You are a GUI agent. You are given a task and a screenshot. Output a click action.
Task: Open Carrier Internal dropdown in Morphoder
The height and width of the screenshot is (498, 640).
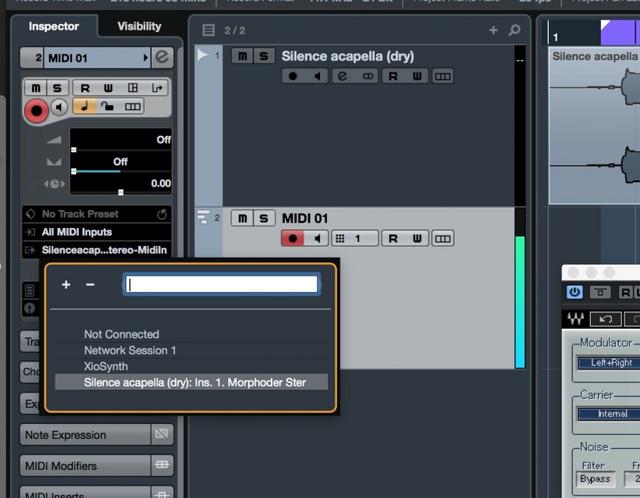click(609, 414)
